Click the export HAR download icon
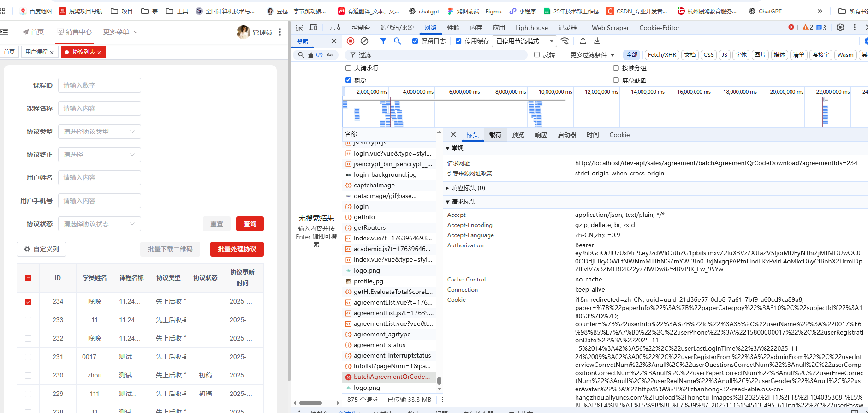Image resolution: width=868 pixels, height=413 pixels. (597, 41)
